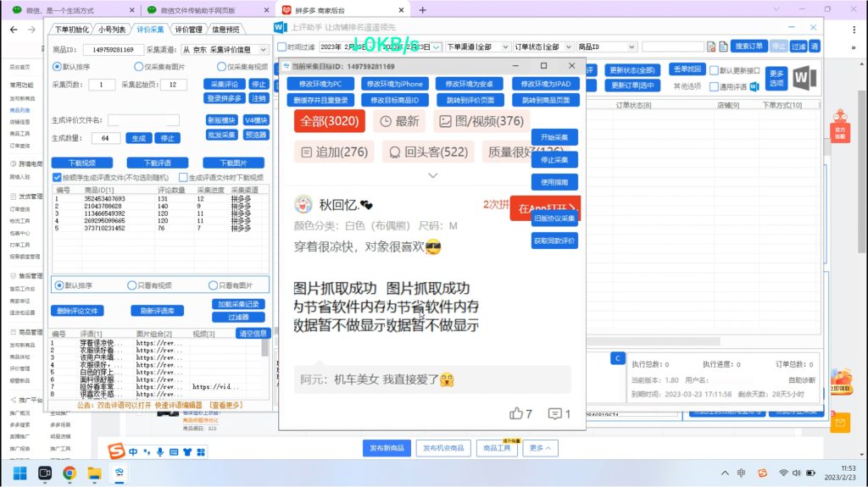The width and height of the screenshot is (868, 487).
Task: Open the 下单渠道|全部 dropdown
Action: 477,47
